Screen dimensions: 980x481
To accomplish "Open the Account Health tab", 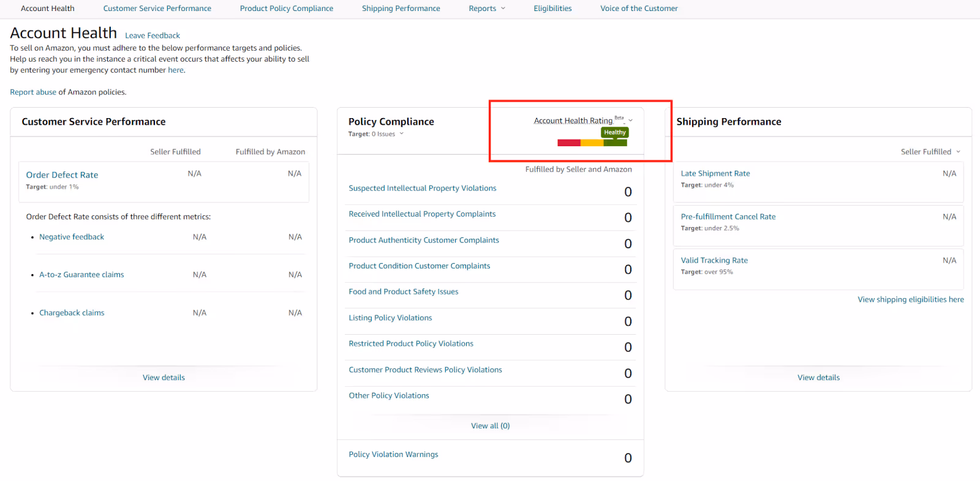I will tap(48, 9).
